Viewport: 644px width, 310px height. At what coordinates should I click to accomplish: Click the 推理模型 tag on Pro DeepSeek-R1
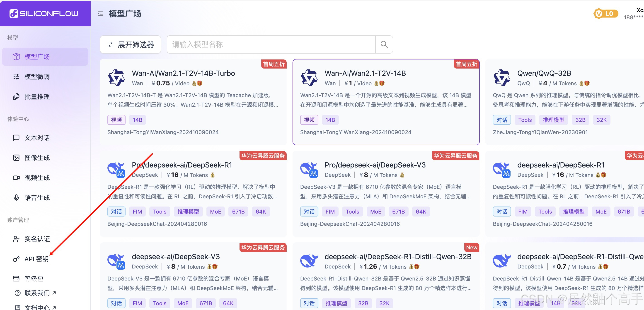point(188,212)
